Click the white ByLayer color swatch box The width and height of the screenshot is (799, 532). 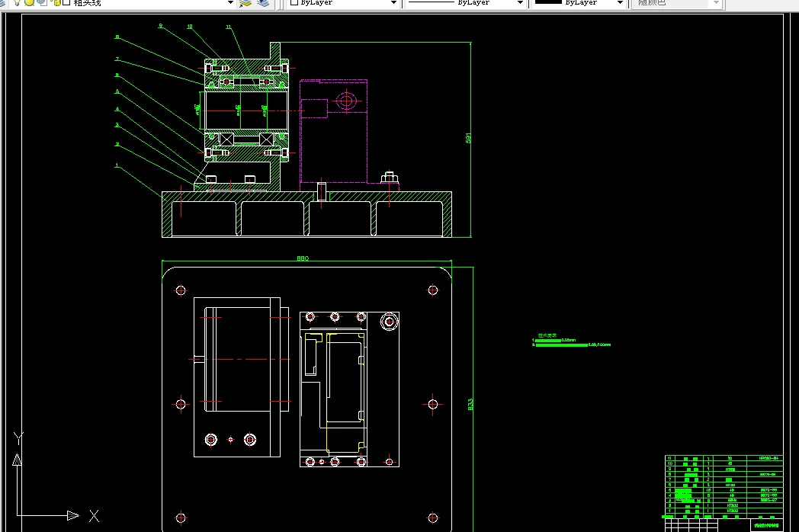pyautogui.click(x=294, y=2)
